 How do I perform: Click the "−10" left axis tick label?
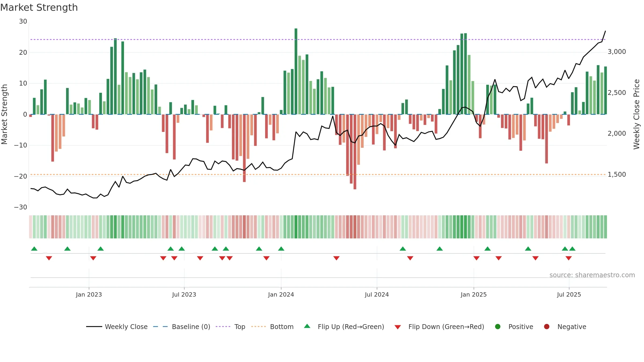[x=21, y=145]
